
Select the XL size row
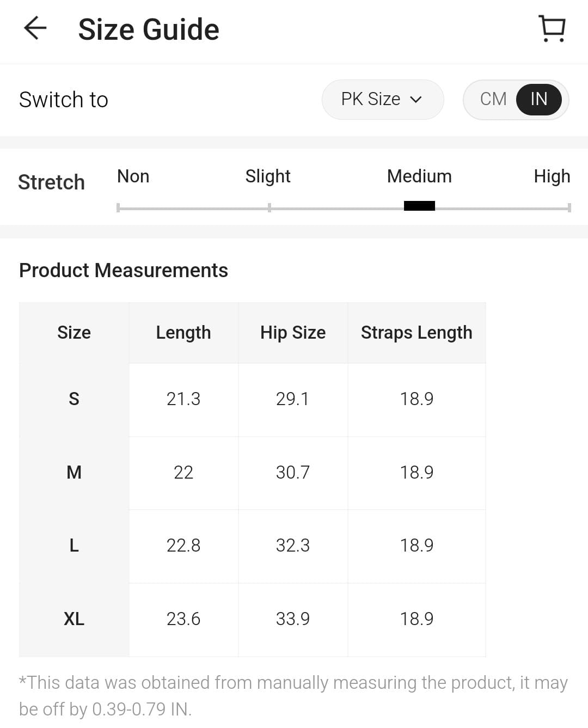click(x=74, y=619)
